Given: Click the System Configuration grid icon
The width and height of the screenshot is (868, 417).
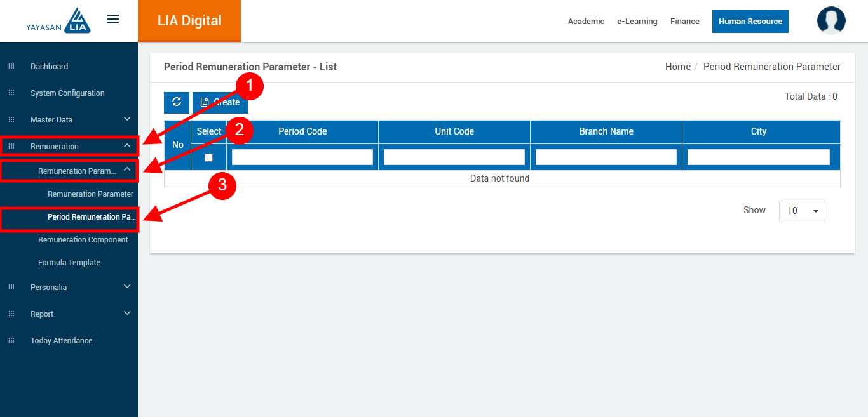Looking at the screenshot, I should (x=11, y=93).
